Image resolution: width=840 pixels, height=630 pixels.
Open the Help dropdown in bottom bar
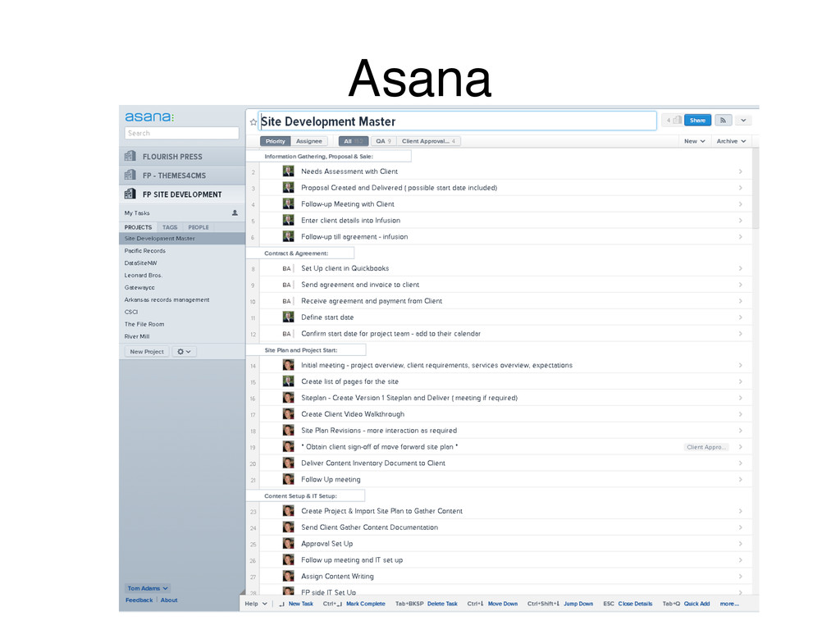coord(256,604)
